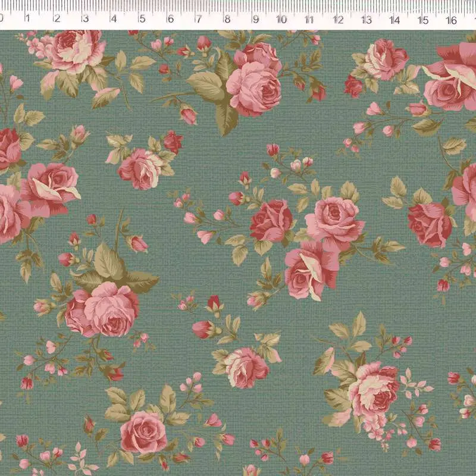The width and height of the screenshot is (476, 476).
Task: Select the cream-pink rose below ruler mark 2
Action: (74, 51)
